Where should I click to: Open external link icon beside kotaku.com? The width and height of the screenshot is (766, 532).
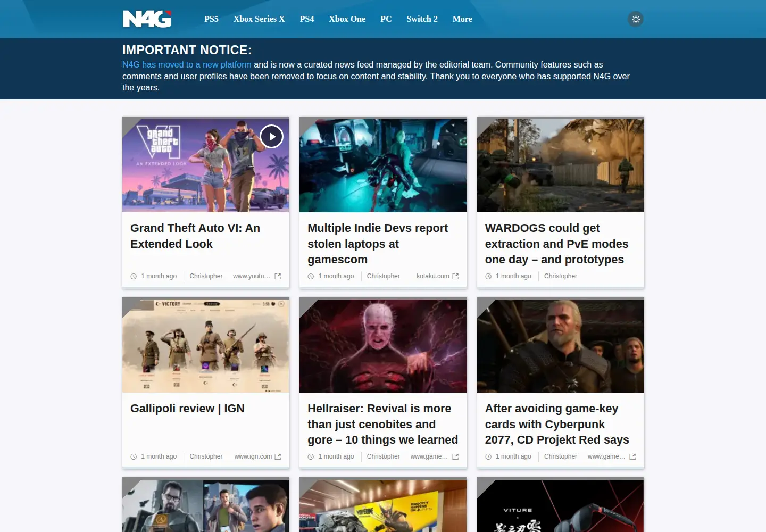click(455, 276)
